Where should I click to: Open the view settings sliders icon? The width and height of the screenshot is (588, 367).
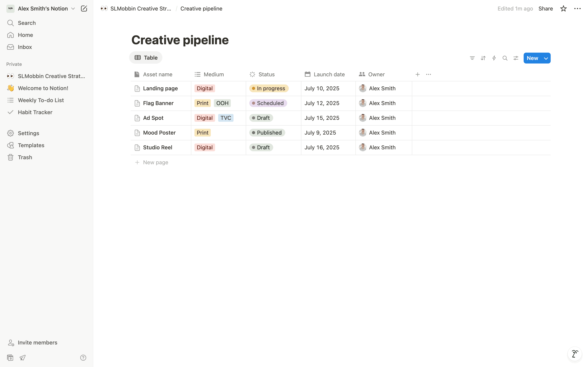(x=516, y=58)
